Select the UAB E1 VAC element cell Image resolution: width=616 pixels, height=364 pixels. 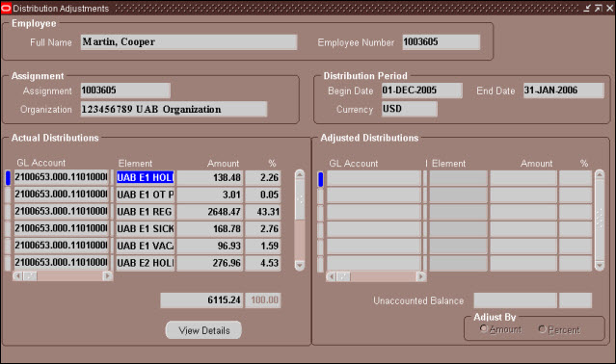pyautogui.click(x=145, y=246)
